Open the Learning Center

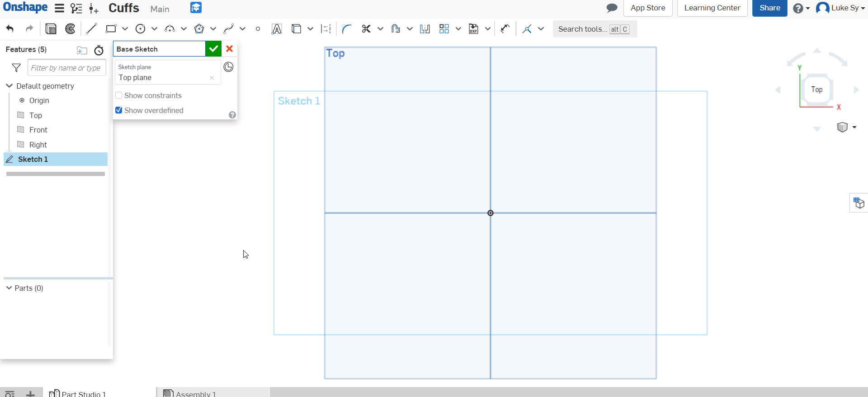click(712, 8)
